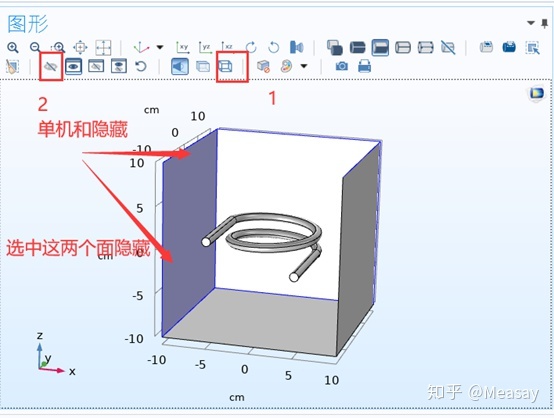
Task: Click the top 'cm' axis unit label
Action: [x=152, y=110]
